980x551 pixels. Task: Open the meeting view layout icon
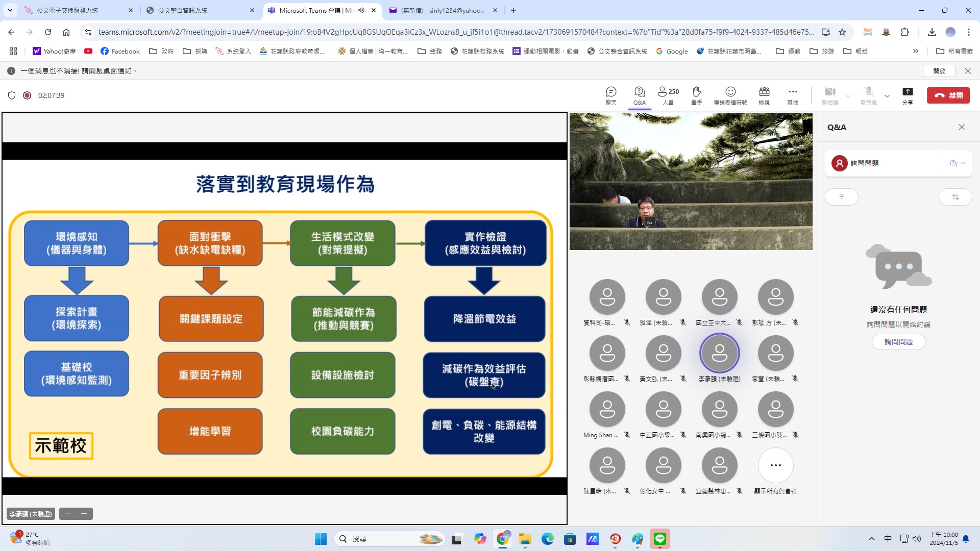(764, 95)
